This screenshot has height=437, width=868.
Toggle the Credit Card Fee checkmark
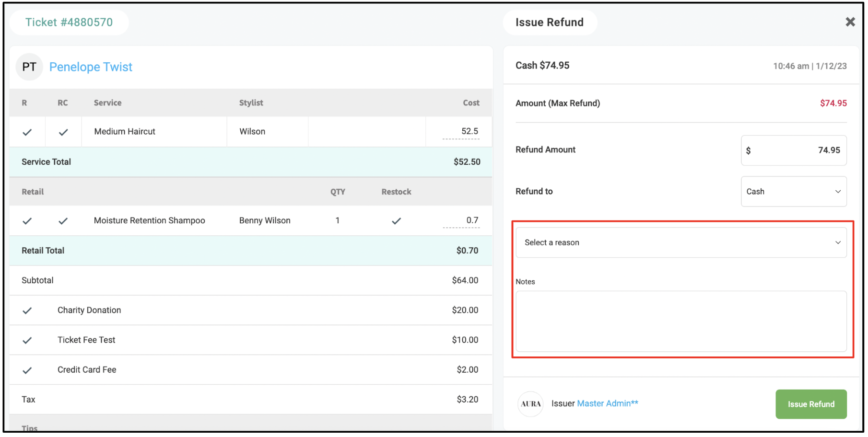coord(27,370)
